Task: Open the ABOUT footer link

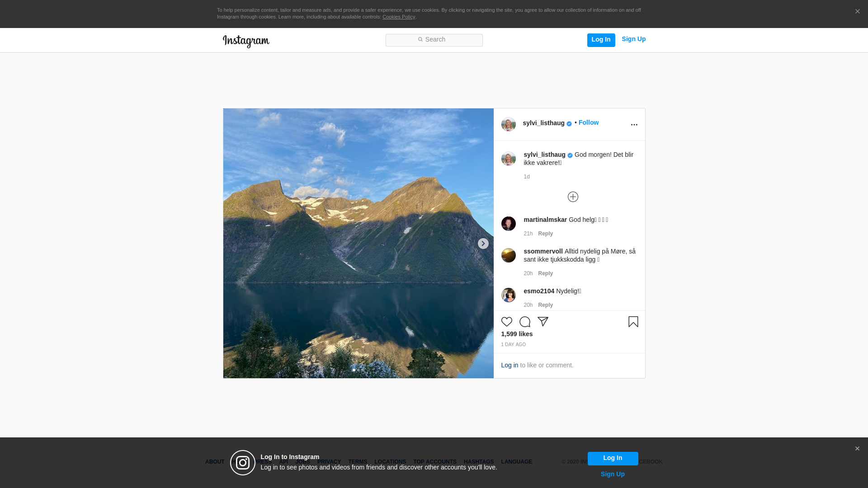Action: click(x=215, y=462)
